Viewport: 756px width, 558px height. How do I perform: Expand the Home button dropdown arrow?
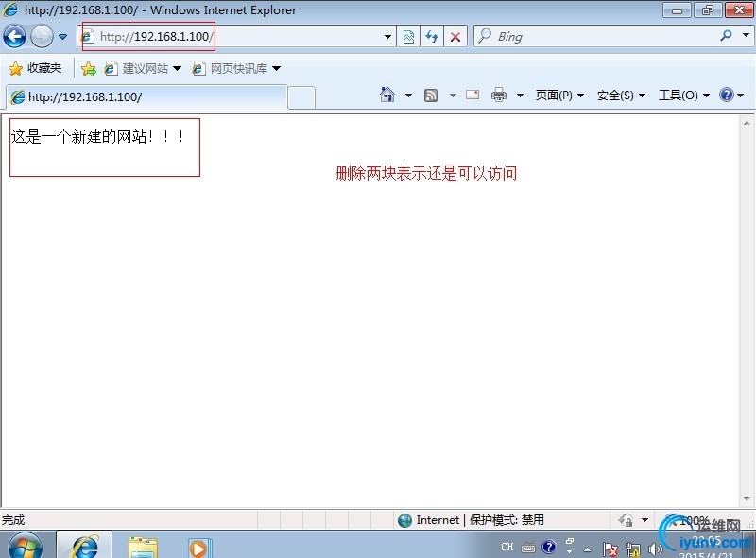click(x=408, y=96)
